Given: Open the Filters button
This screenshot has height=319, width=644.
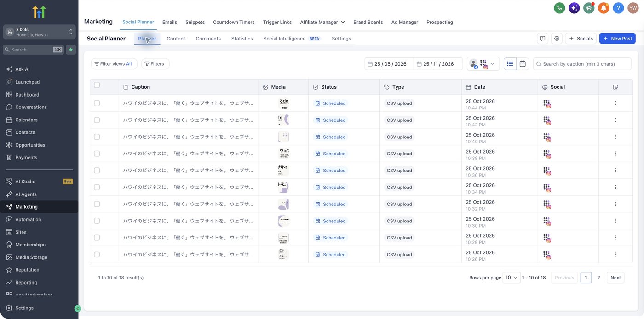Looking at the screenshot, I should [155, 64].
